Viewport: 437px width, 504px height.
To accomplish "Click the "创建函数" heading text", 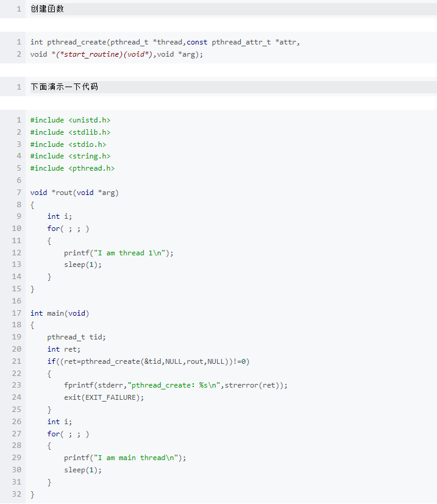I will [x=47, y=9].
